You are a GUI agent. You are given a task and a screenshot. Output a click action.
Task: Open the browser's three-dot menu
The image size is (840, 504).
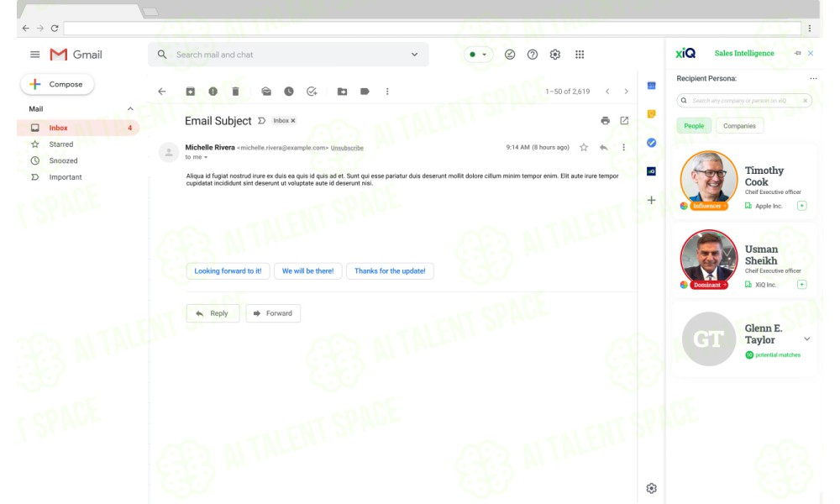810,29
